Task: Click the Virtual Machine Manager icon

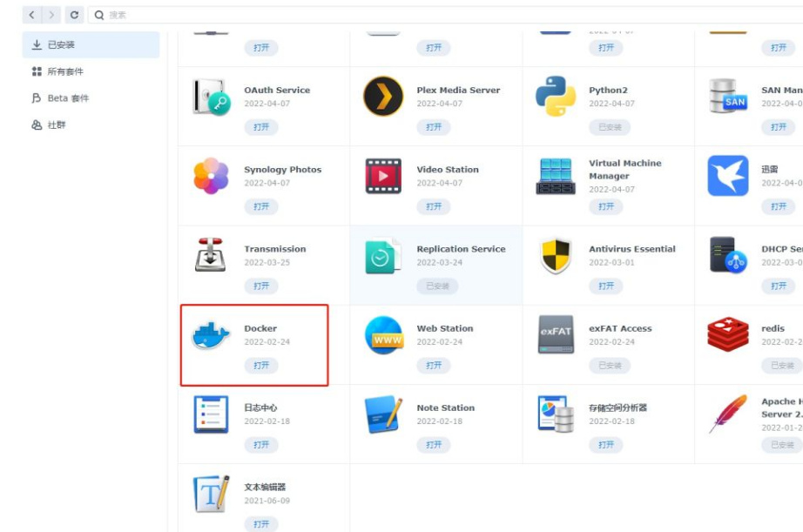Action: 556,176
